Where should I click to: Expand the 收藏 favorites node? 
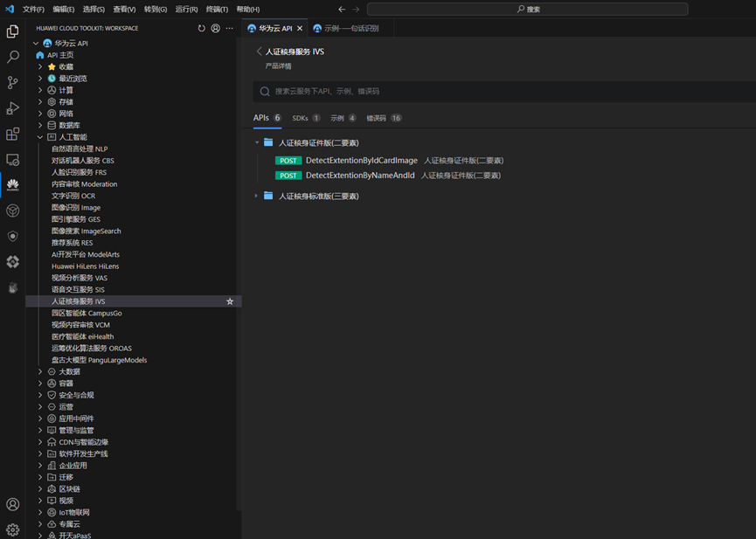(40, 66)
